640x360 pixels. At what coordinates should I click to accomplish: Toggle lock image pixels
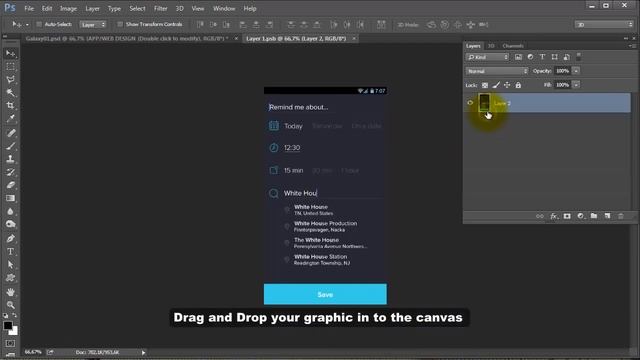pos(496,85)
